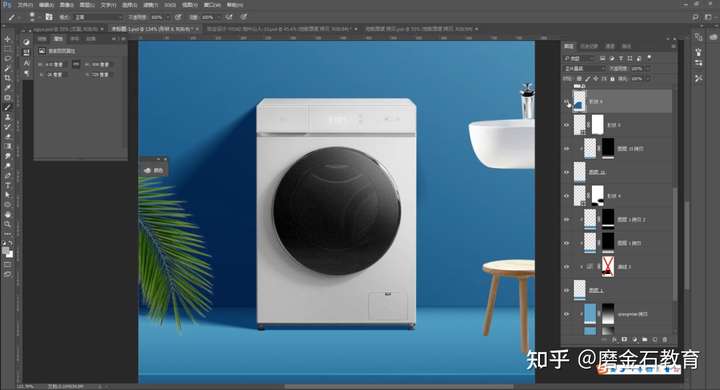Select the Lasso tool
720x390 pixels.
7,59
